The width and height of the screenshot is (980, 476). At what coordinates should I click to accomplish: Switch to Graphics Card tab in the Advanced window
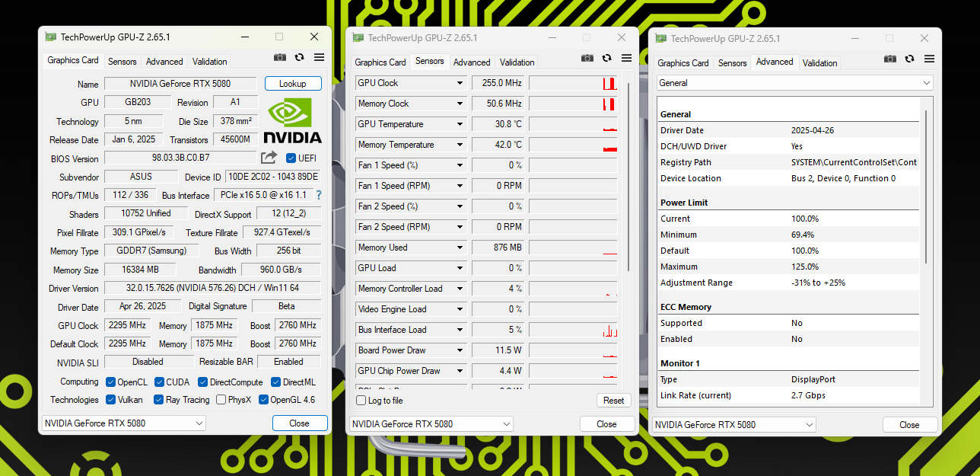(683, 63)
